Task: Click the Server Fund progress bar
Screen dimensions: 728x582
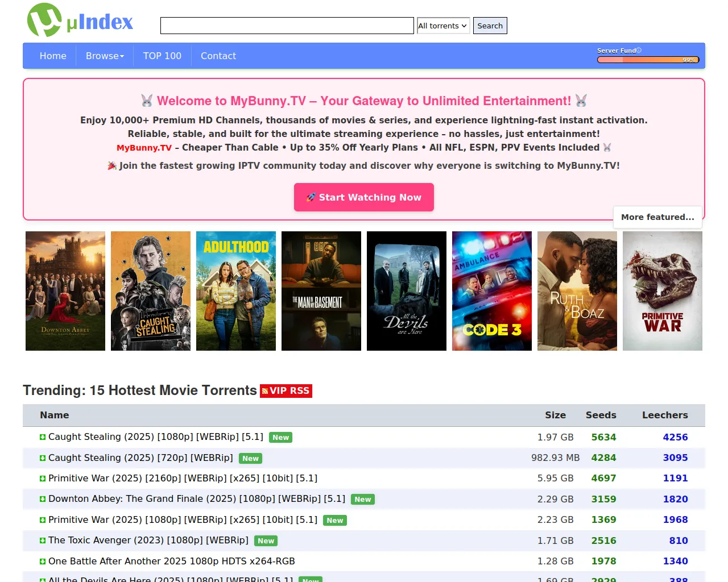Action: pos(648,60)
